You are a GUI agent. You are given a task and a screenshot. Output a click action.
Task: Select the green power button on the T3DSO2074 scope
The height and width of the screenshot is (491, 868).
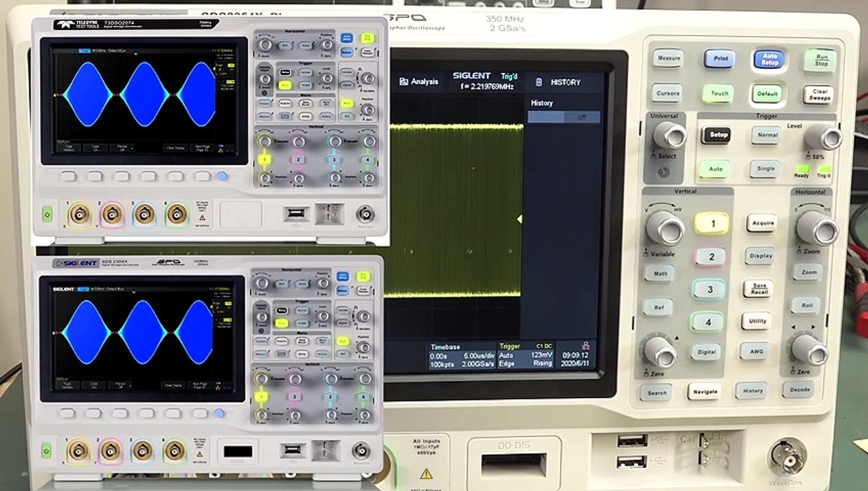point(47,214)
